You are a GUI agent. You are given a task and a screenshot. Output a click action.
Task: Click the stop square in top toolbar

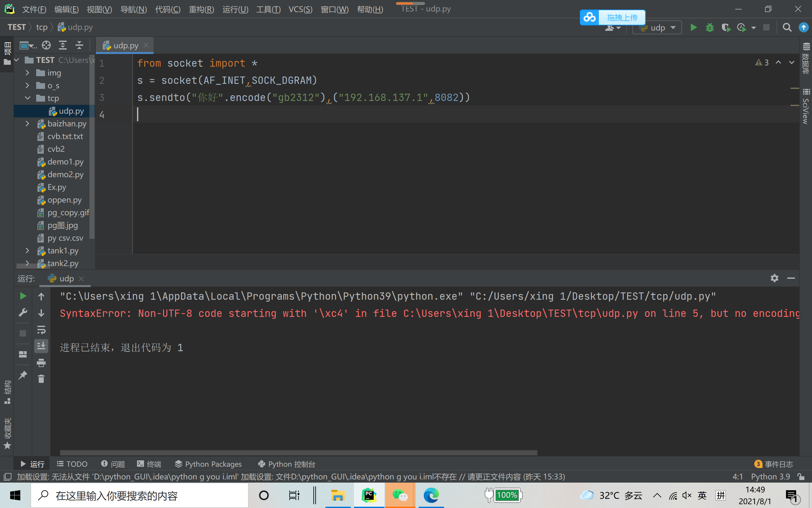tap(766, 28)
